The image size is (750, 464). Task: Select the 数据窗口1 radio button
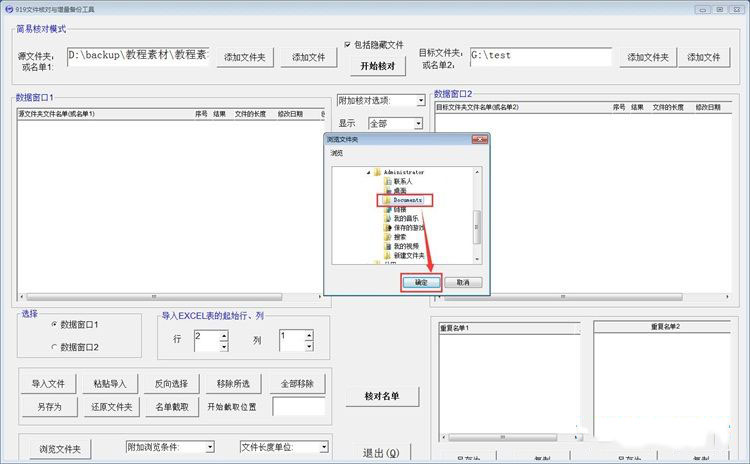point(54,324)
